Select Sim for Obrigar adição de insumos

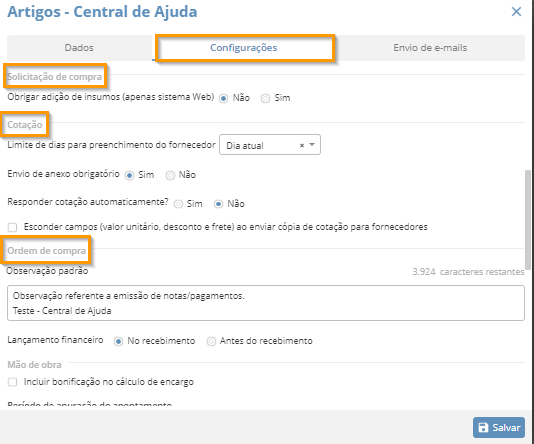[265, 98]
